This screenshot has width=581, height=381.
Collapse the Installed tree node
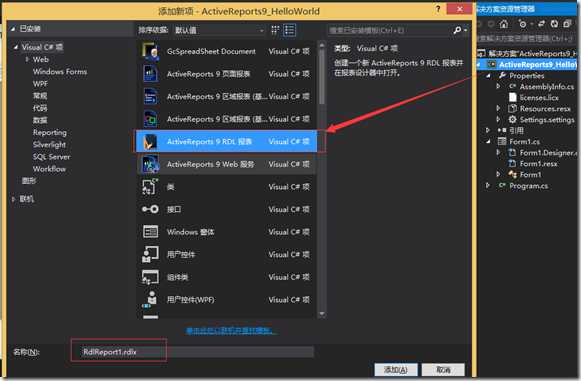[13, 29]
